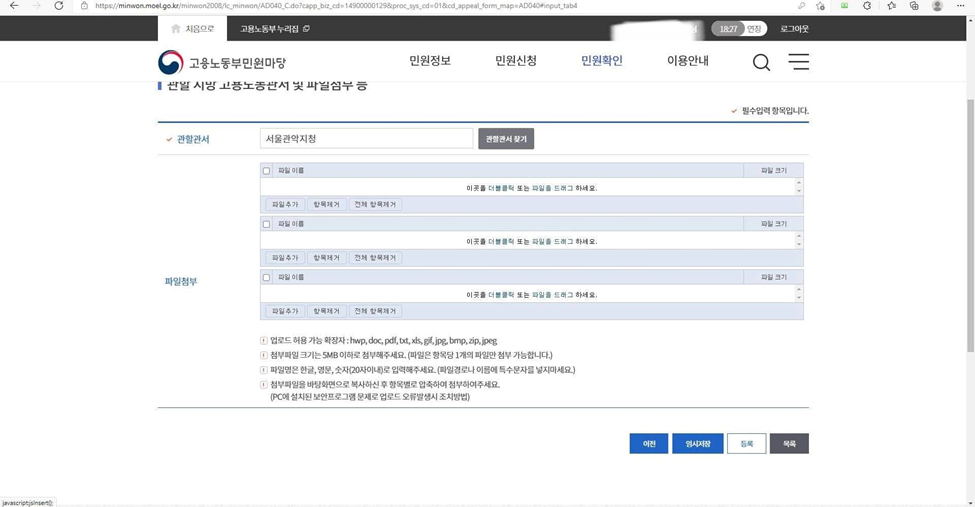Click the third file list scroll-up arrow
975x507 pixels.
tap(798, 290)
